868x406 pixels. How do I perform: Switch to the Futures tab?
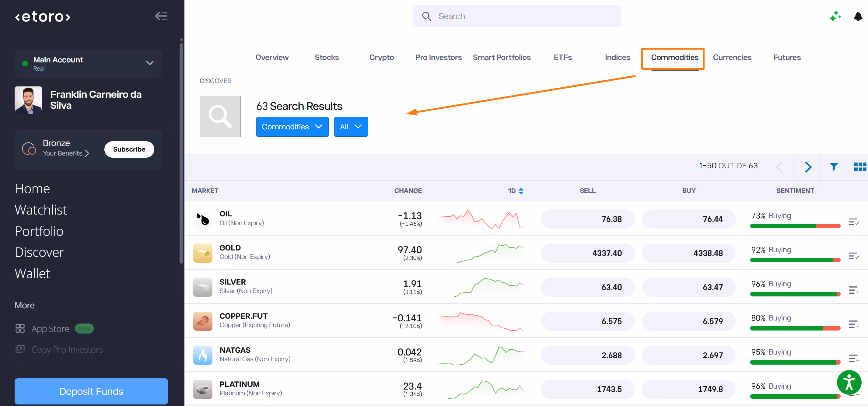pyautogui.click(x=787, y=57)
